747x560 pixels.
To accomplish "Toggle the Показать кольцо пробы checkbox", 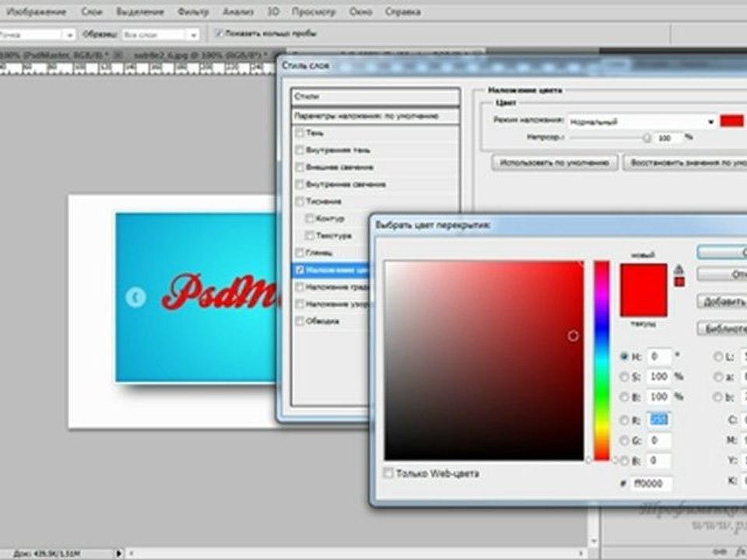I will (x=219, y=33).
